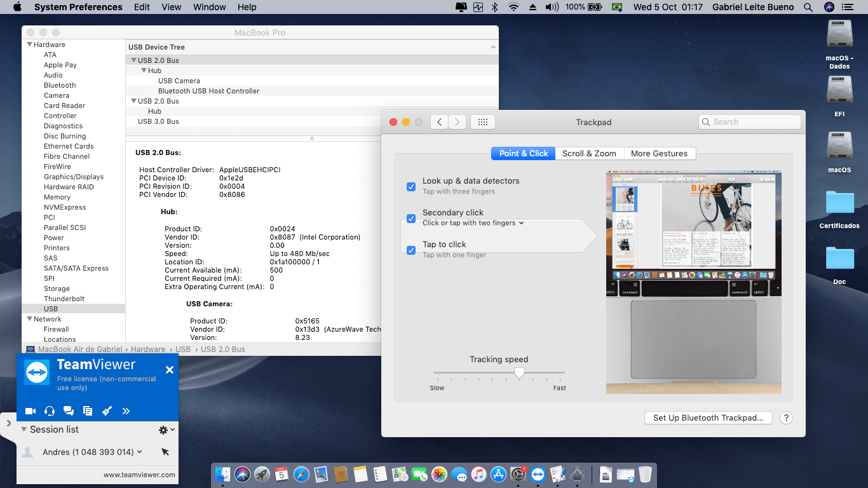Select Graphics/Displays in the sidebar
The width and height of the screenshot is (868, 488).
pyautogui.click(x=74, y=177)
